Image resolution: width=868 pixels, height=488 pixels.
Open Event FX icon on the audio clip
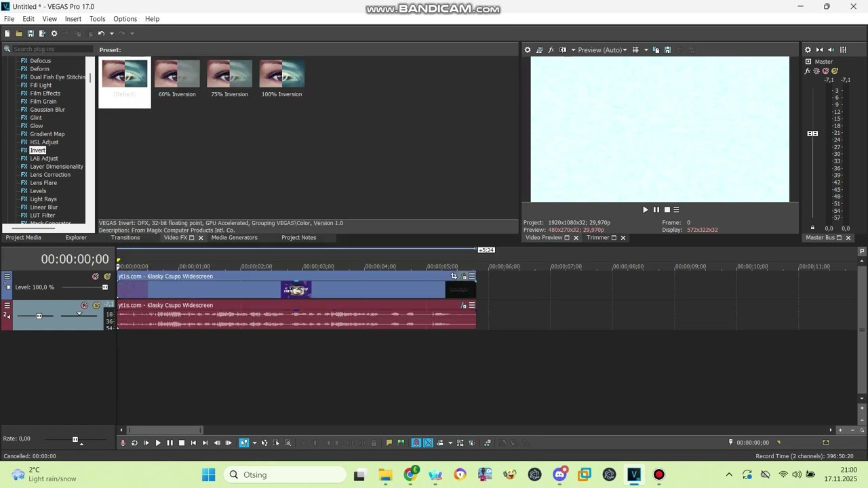click(464, 305)
